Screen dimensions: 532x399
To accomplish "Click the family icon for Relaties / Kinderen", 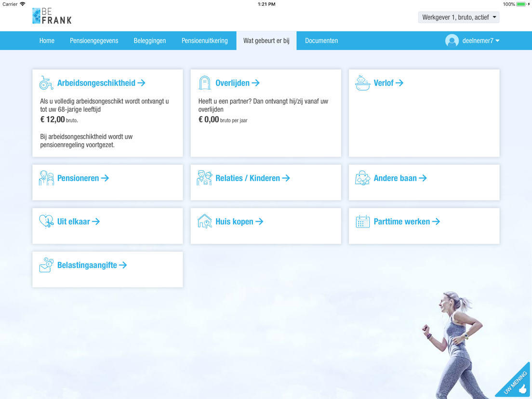I will coord(204,178).
